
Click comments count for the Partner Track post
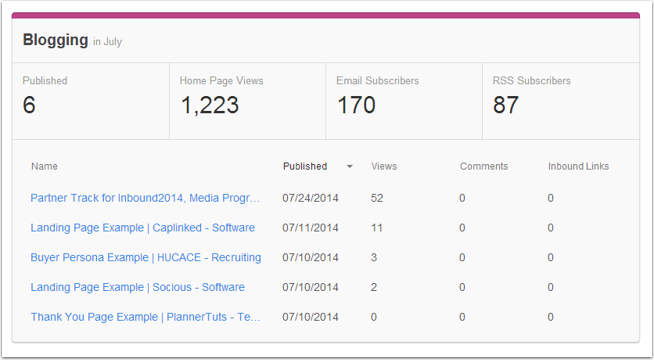[462, 198]
